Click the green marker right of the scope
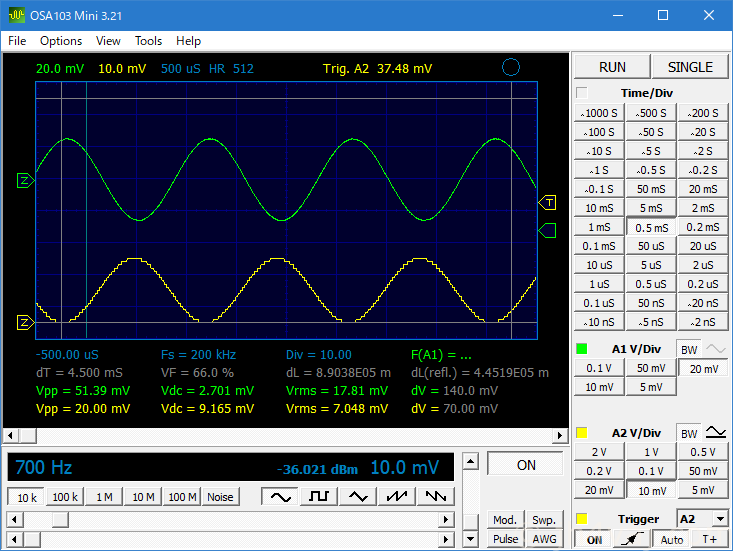 pos(547,230)
